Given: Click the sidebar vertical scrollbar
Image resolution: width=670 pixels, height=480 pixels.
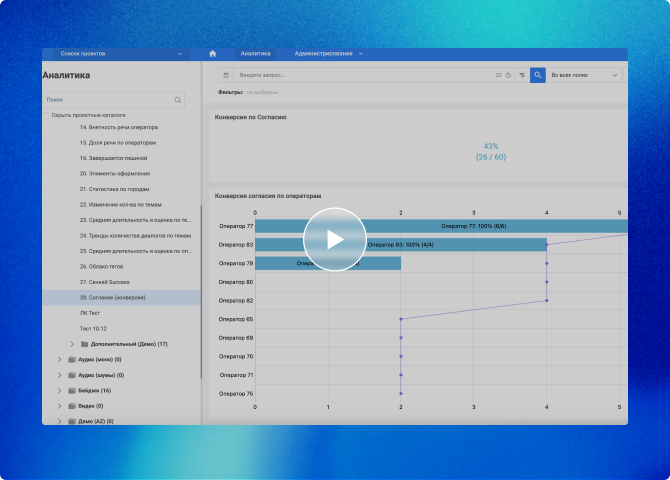Looking at the screenshot, I should click(201, 292).
